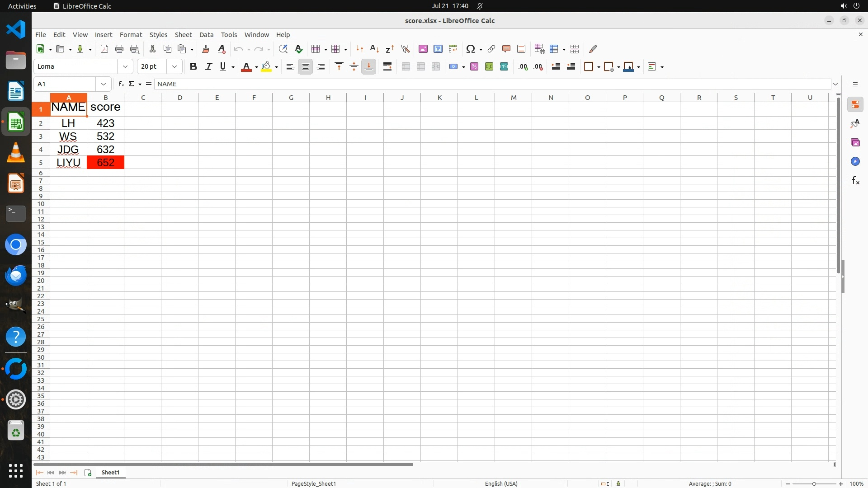Click the red cell containing 652
The image size is (868, 488).
(105, 163)
